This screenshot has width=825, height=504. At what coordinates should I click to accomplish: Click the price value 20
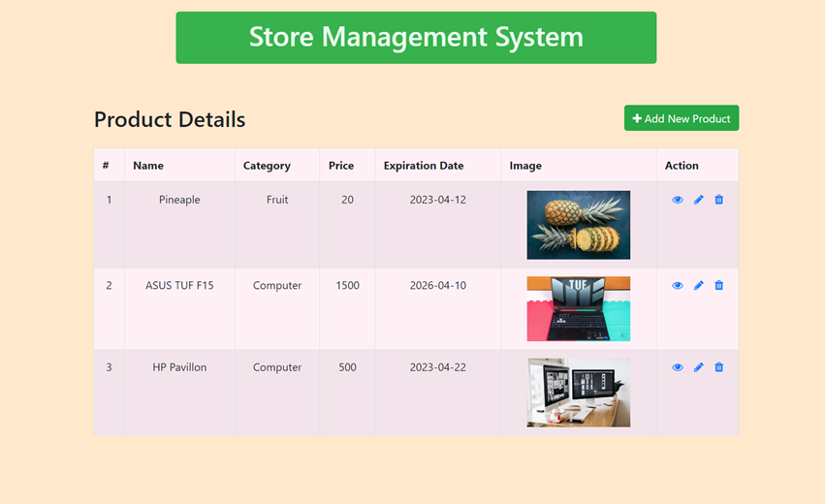(347, 200)
